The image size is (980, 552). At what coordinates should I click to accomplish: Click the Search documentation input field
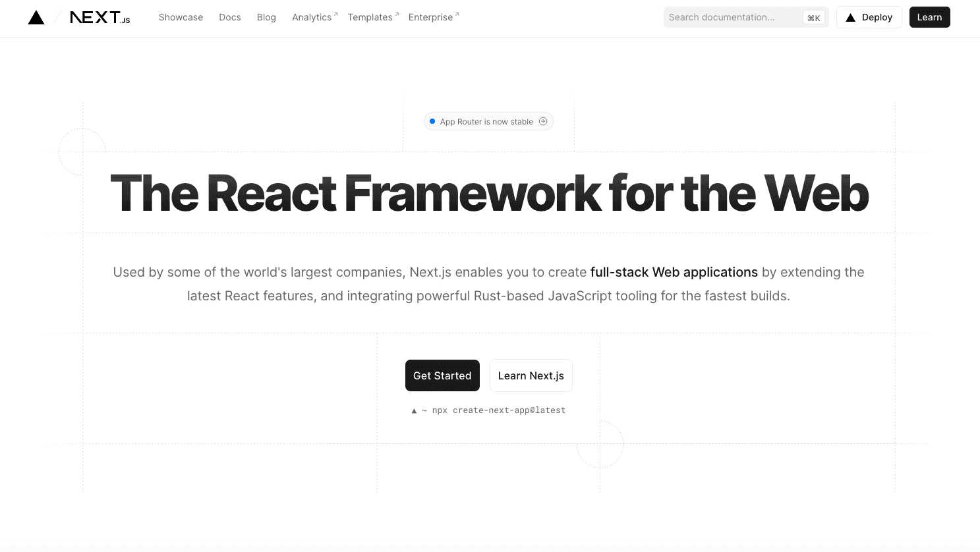point(732,17)
